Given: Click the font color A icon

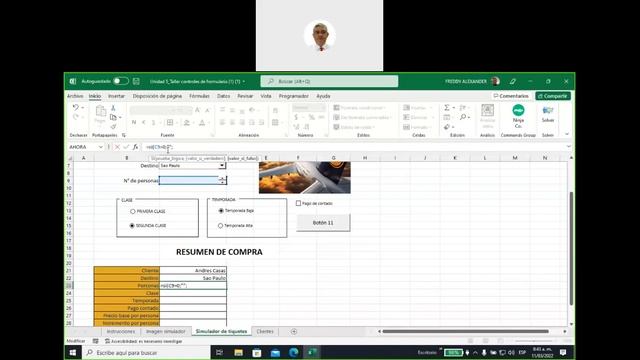Looking at the screenshot, I should (x=202, y=122).
